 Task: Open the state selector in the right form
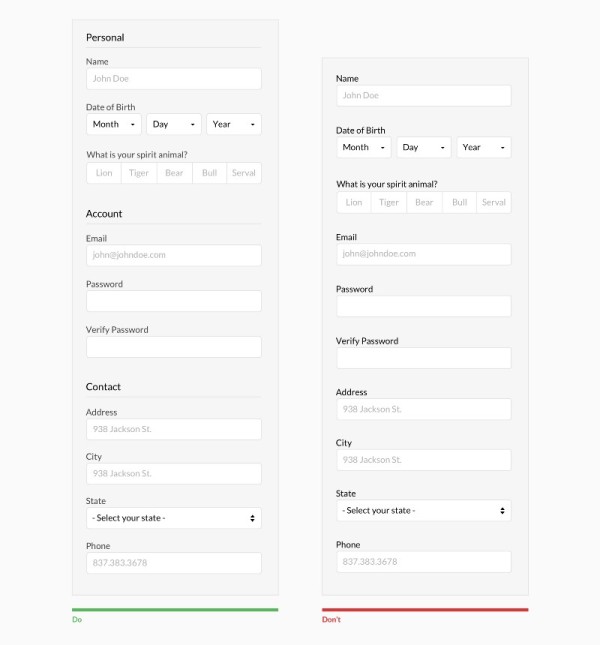pos(424,511)
